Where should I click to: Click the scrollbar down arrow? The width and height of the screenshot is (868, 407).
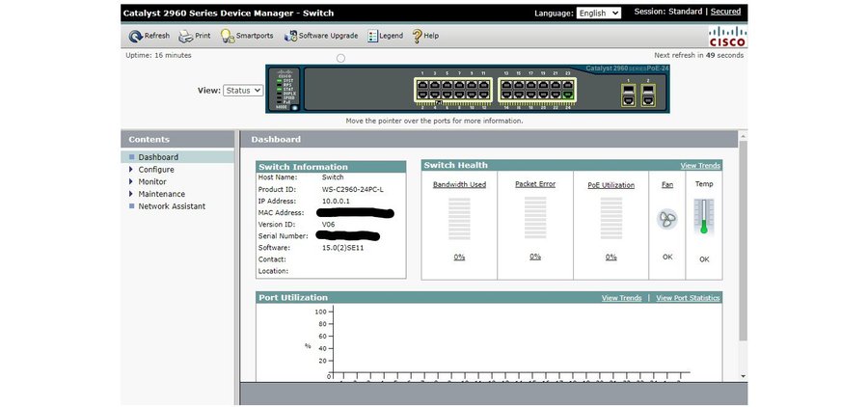point(743,376)
